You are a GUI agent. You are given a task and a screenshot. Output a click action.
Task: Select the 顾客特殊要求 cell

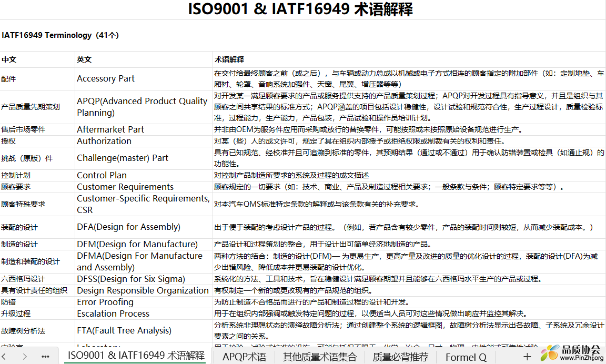[37, 204]
